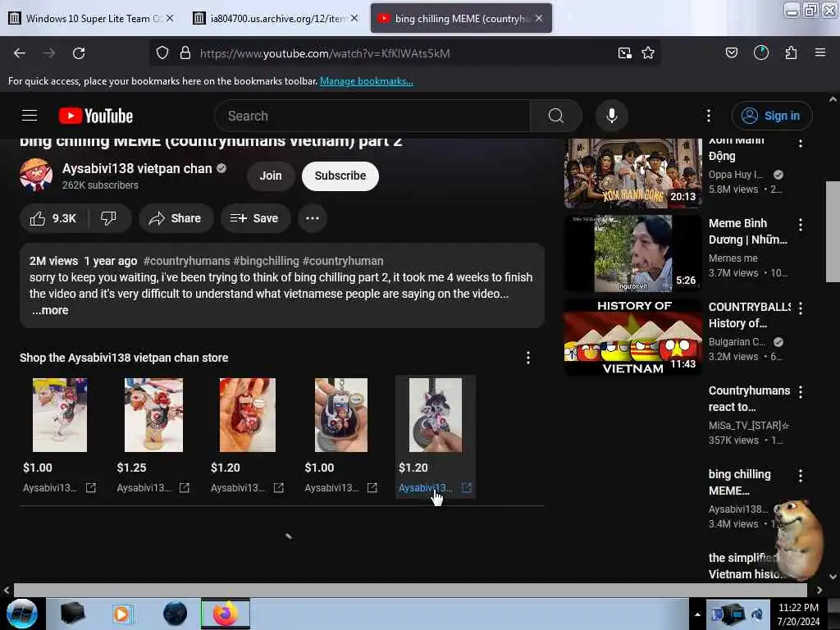The height and width of the screenshot is (630, 840).
Task: Reload the page with the refresh icon
Action: pyautogui.click(x=79, y=53)
